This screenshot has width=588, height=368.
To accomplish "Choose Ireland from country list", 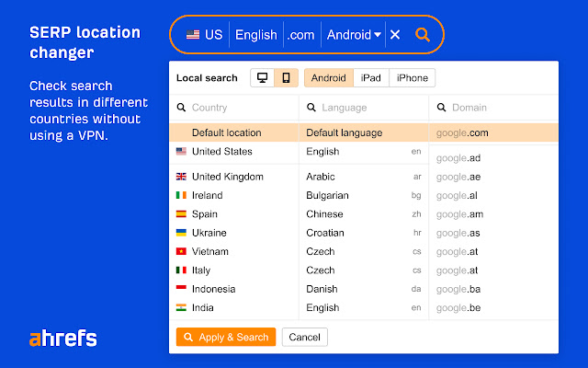I will point(234,195).
